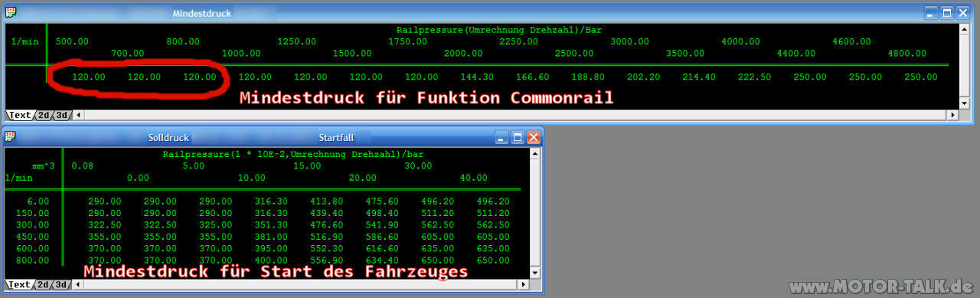980x298 pixels.
Task: Click vertical scroll-down arrow in Solldruck window
Action: 534,274
